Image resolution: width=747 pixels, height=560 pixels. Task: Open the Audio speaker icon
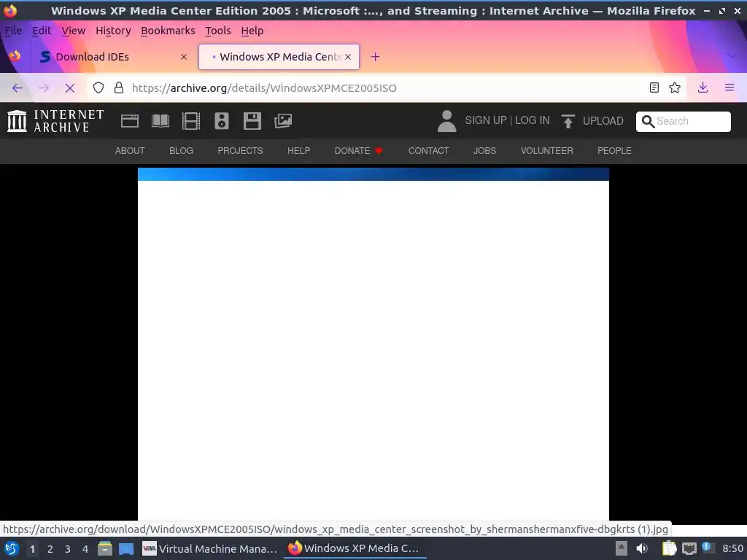pos(222,121)
